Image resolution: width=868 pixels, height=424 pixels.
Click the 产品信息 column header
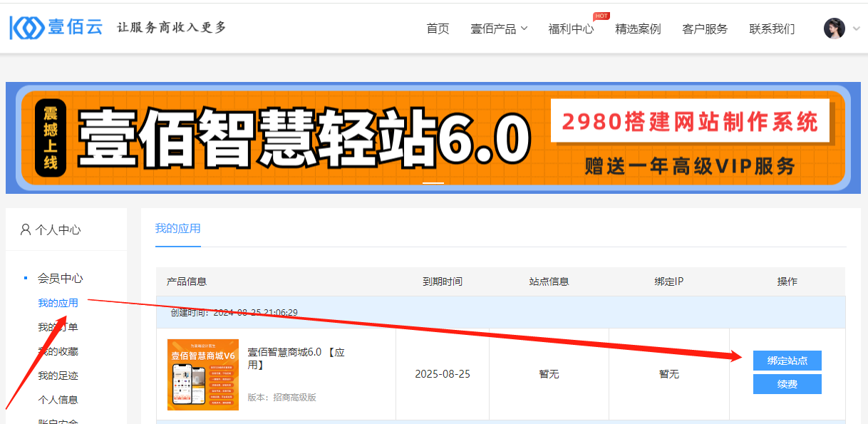pos(187,281)
